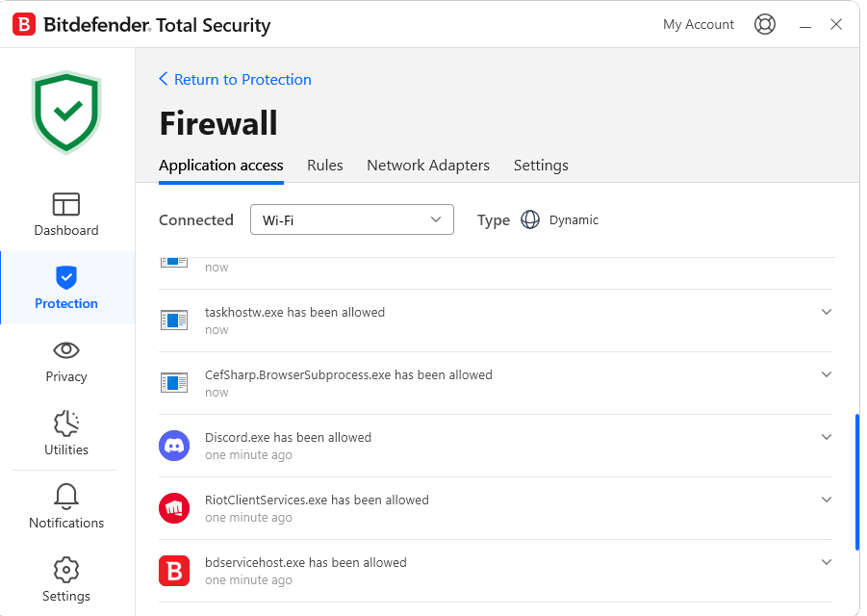
Task: Click the CefSharp.BrowserSubprocess.exe application icon
Action: coord(174,383)
